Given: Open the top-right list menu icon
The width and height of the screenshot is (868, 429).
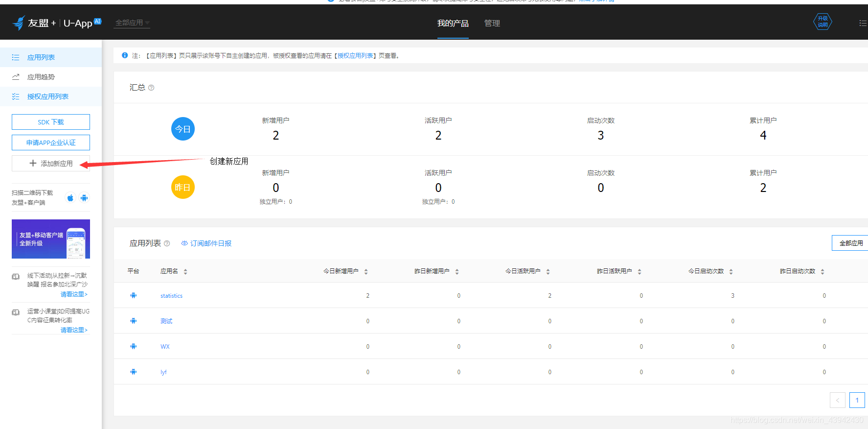Looking at the screenshot, I should click(863, 23).
